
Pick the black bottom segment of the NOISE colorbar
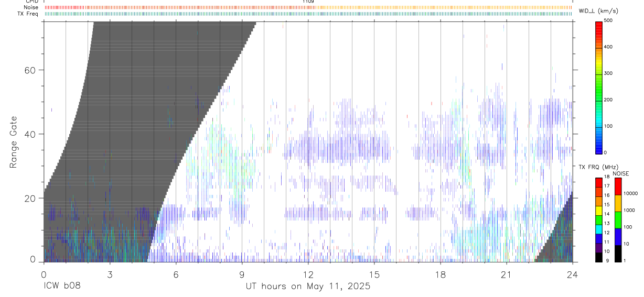(x=618, y=254)
